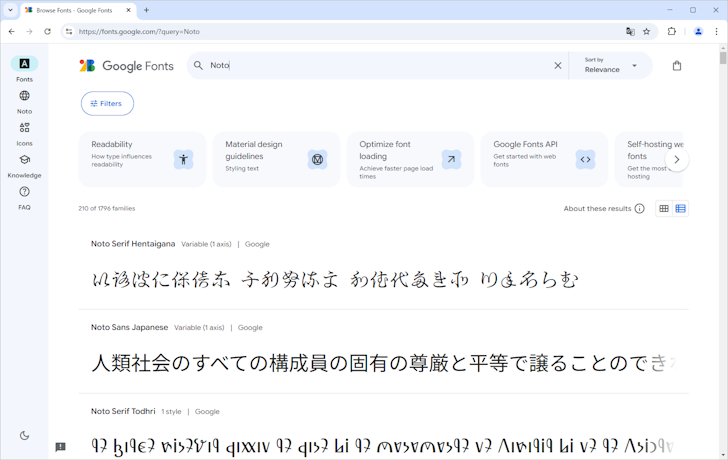Open the Chrome profile avatar
728x460 pixels.
click(x=698, y=32)
